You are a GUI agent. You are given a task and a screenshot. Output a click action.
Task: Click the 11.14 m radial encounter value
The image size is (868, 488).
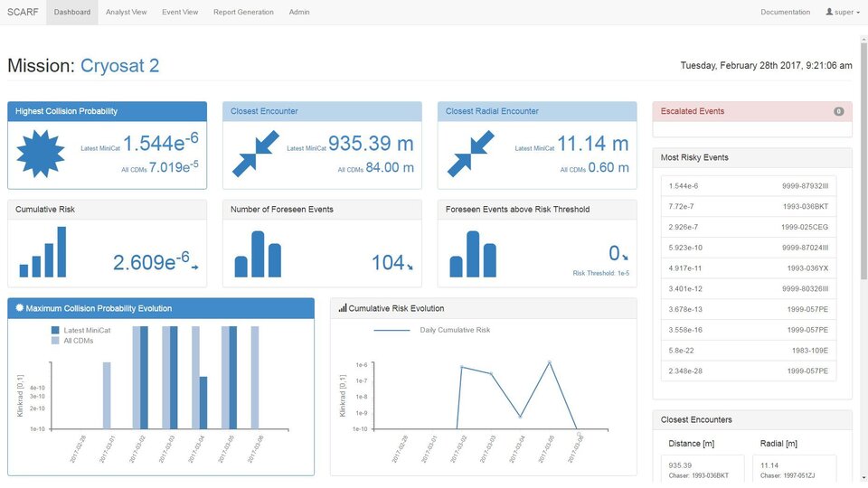click(593, 144)
